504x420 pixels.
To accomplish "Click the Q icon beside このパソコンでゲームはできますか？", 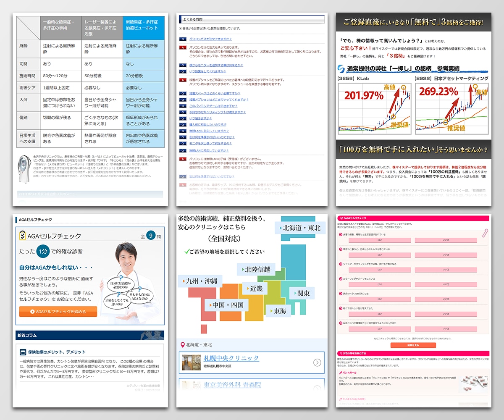I will [x=183, y=106].
